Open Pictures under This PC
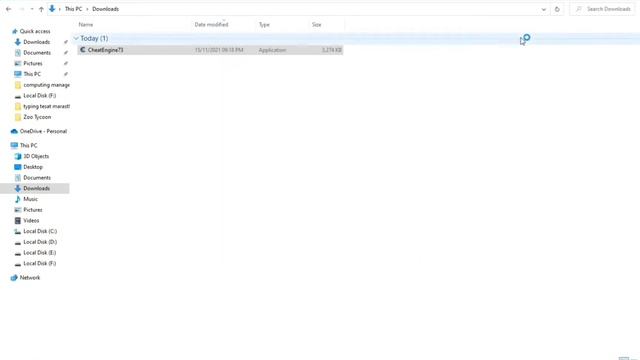This screenshot has height=360, width=640. 33,210
